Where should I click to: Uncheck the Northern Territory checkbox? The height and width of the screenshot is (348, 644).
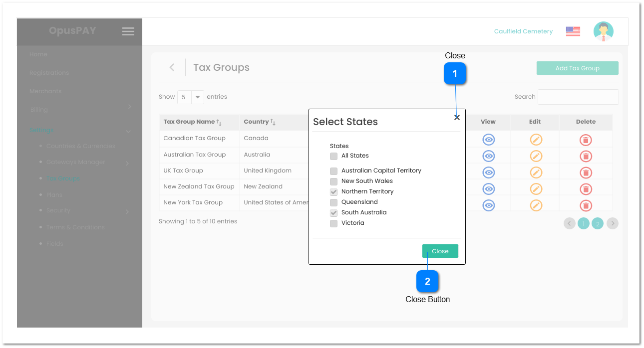tap(333, 192)
